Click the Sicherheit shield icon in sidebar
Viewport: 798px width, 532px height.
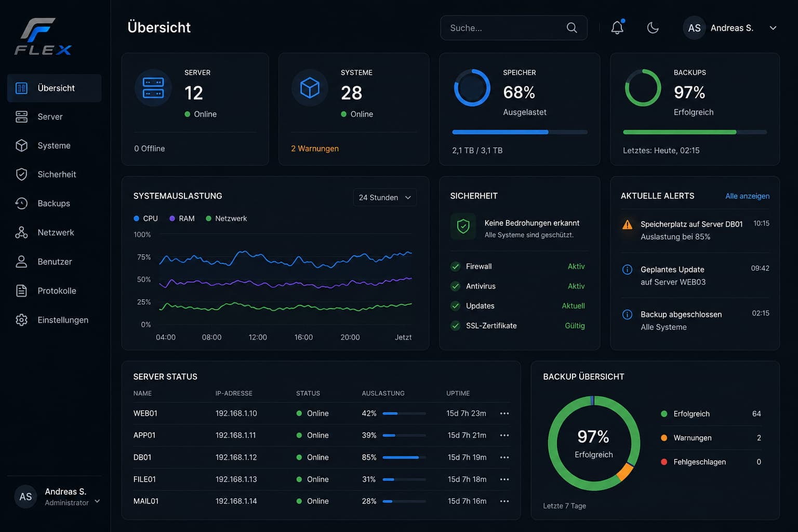21,175
